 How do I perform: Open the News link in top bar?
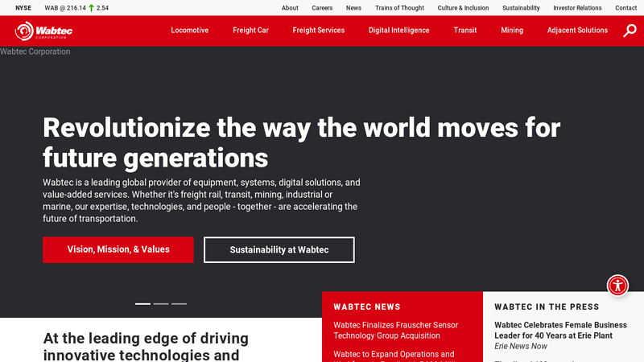(353, 8)
